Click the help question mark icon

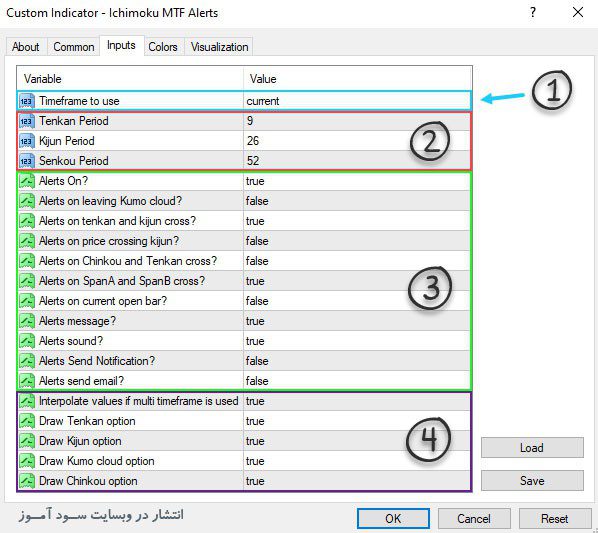[x=533, y=13]
